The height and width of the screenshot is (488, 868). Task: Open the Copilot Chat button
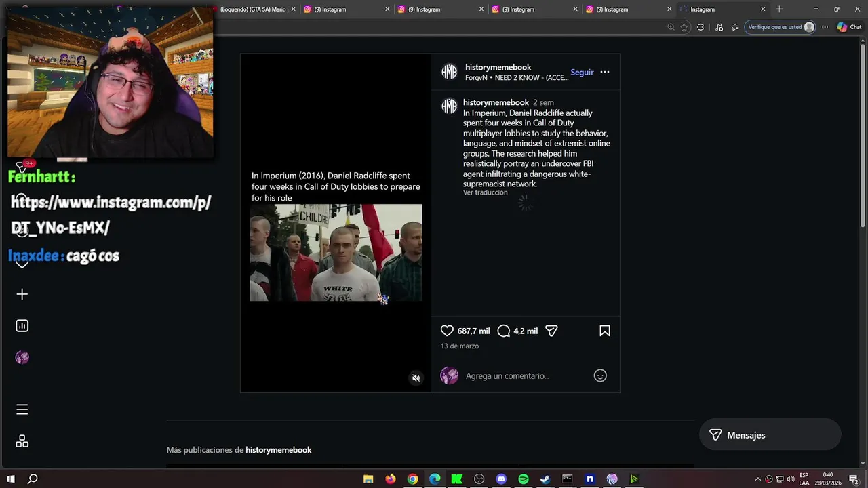tap(849, 27)
